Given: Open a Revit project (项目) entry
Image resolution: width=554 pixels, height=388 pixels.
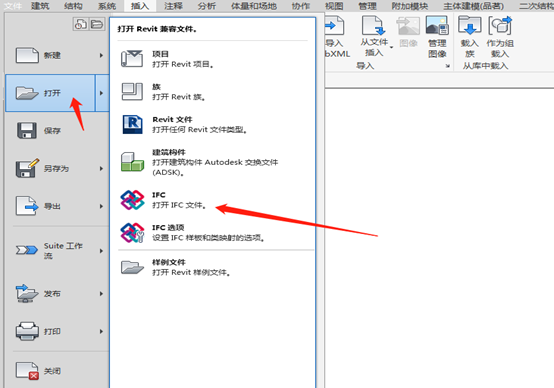Looking at the screenshot, I should [x=212, y=59].
